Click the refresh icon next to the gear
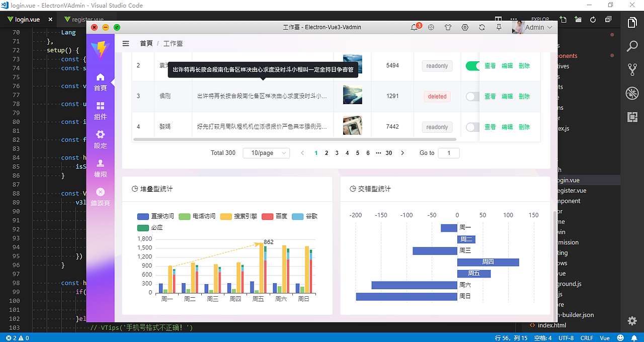 coord(481,27)
